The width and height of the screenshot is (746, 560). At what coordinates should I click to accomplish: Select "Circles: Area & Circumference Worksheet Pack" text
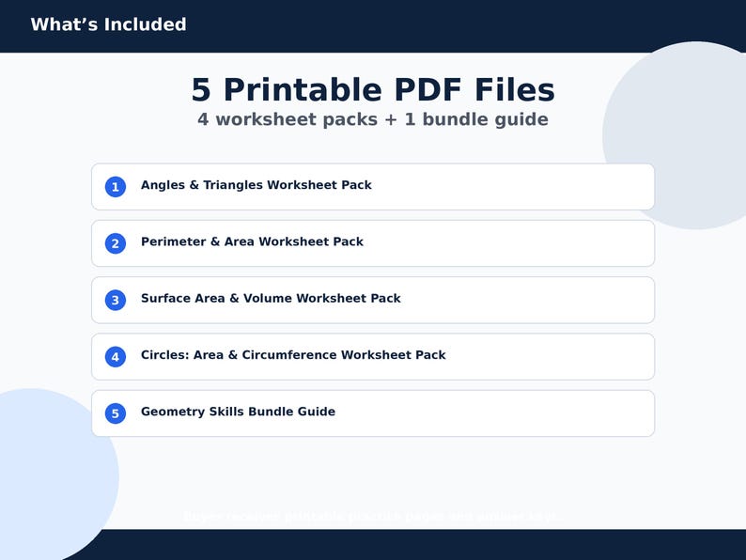(x=293, y=355)
